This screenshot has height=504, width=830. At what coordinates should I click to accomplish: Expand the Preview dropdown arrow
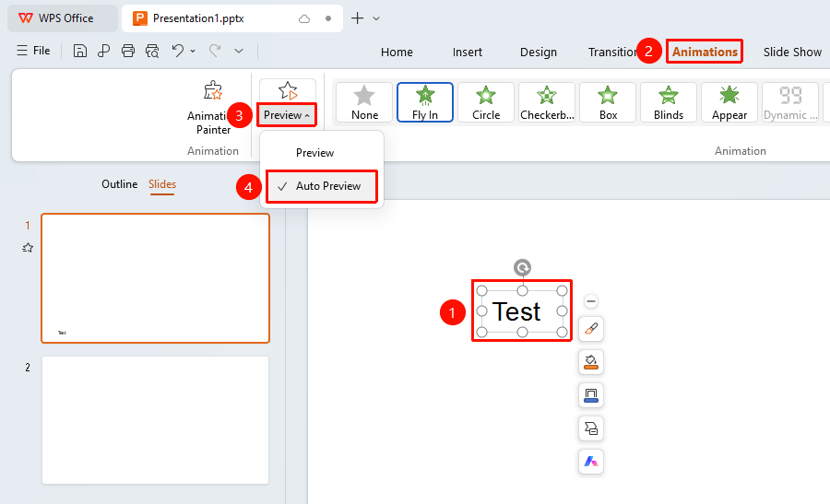click(307, 115)
